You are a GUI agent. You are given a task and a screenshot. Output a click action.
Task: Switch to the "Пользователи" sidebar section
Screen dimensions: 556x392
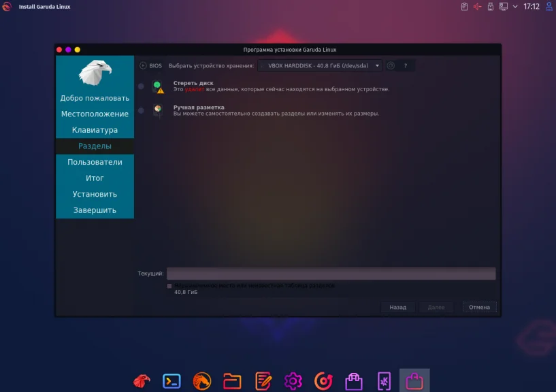point(95,162)
